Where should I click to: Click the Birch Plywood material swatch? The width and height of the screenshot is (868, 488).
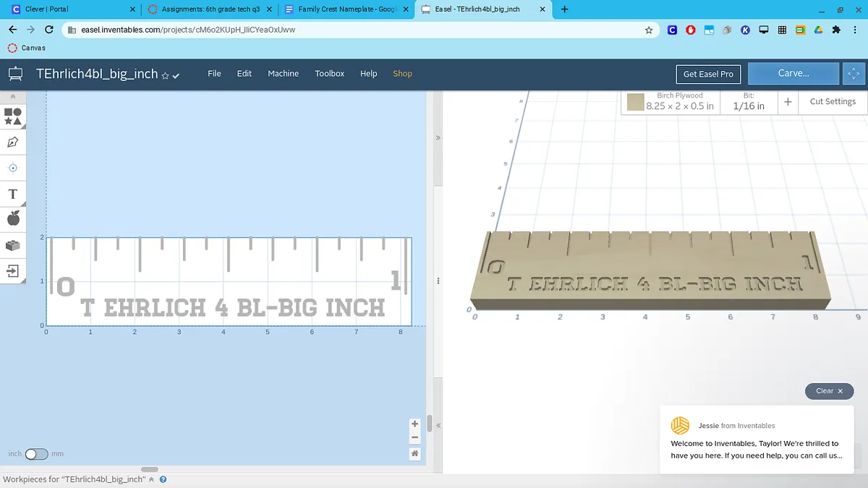click(x=636, y=102)
